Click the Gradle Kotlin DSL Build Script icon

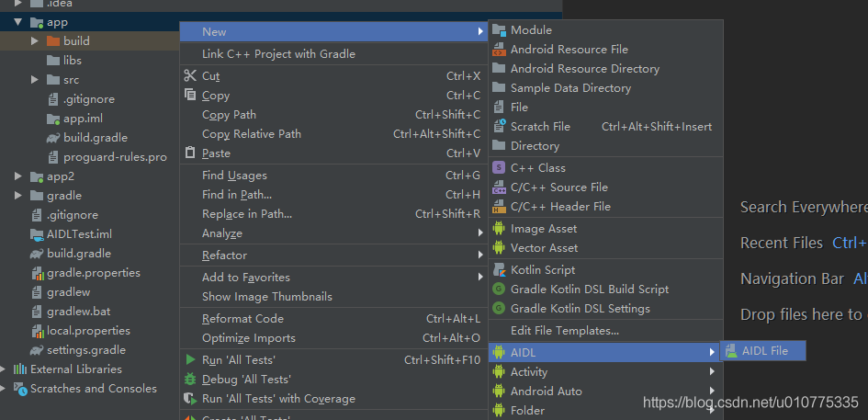499,289
